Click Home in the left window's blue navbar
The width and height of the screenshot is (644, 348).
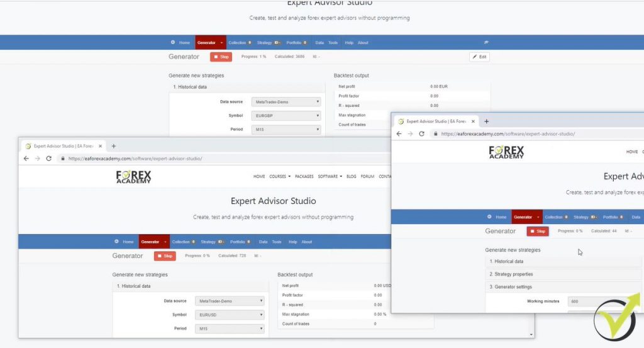[x=128, y=242]
